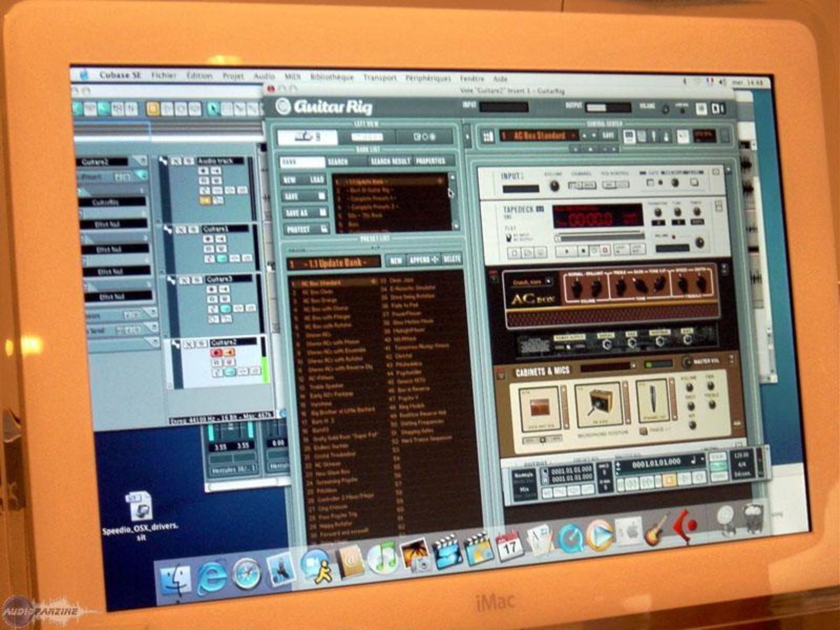Select the AC Box Standard preset row

point(333,283)
